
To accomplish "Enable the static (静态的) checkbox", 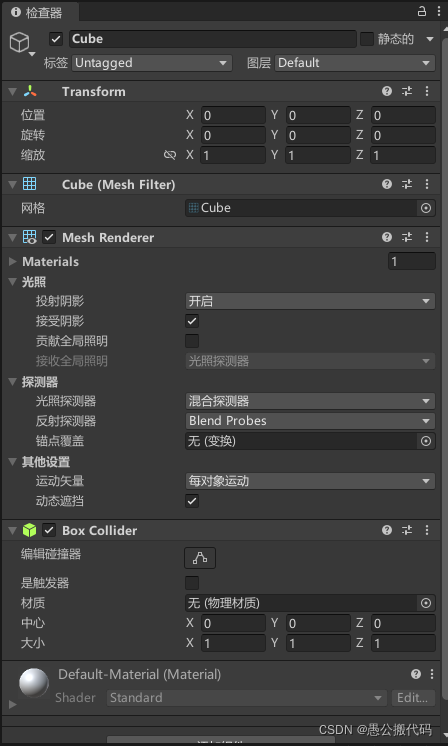I will (367, 39).
